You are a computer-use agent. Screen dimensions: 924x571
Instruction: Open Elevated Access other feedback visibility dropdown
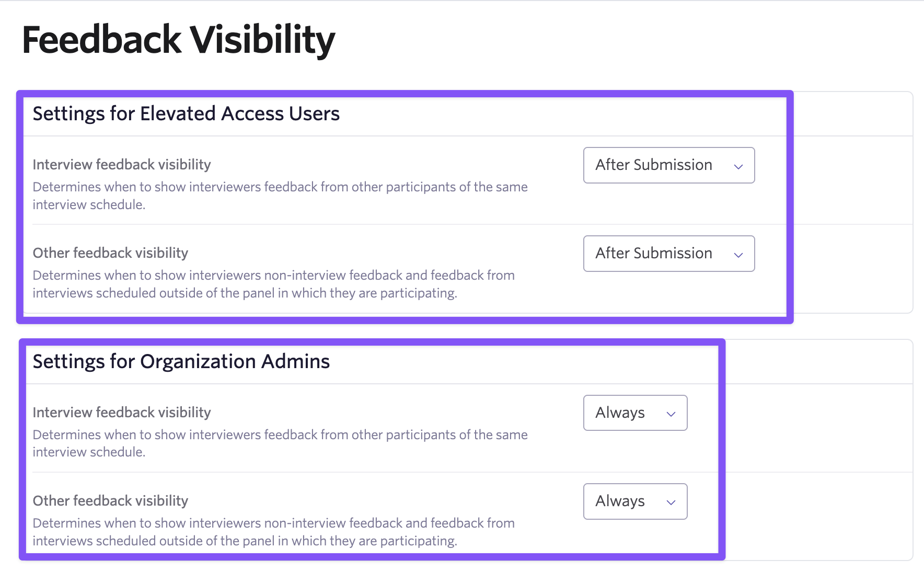668,254
